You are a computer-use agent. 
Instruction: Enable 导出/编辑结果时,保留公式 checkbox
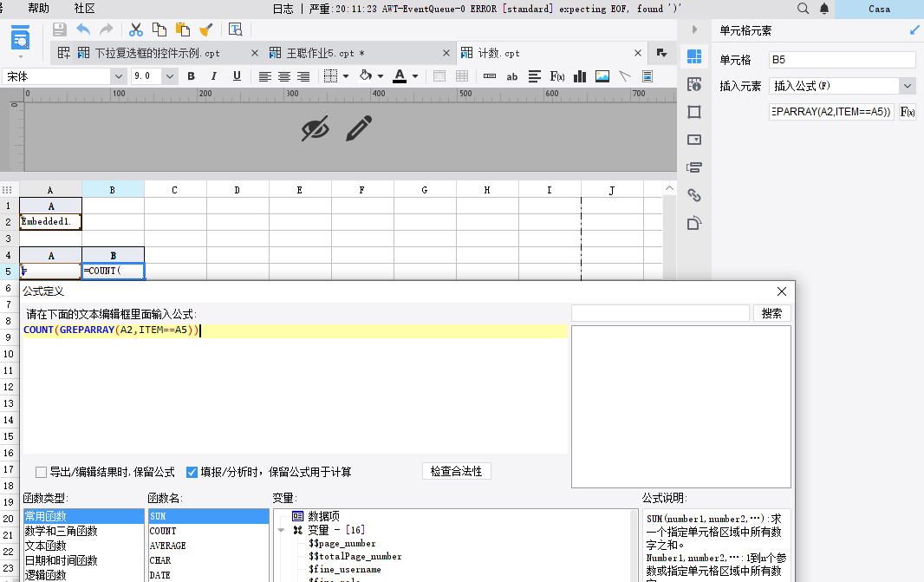coord(42,473)
